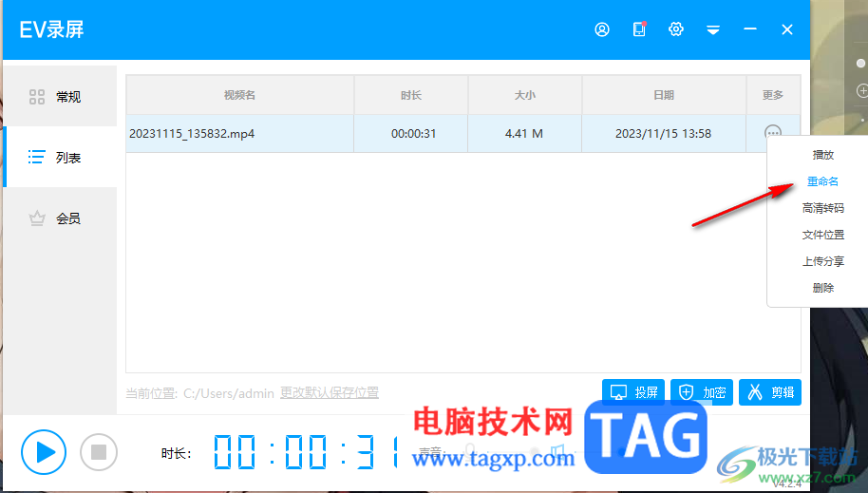Viewport: 868px width, 493px height.
Task: Click the 加密 button
Action: point(702,392)
